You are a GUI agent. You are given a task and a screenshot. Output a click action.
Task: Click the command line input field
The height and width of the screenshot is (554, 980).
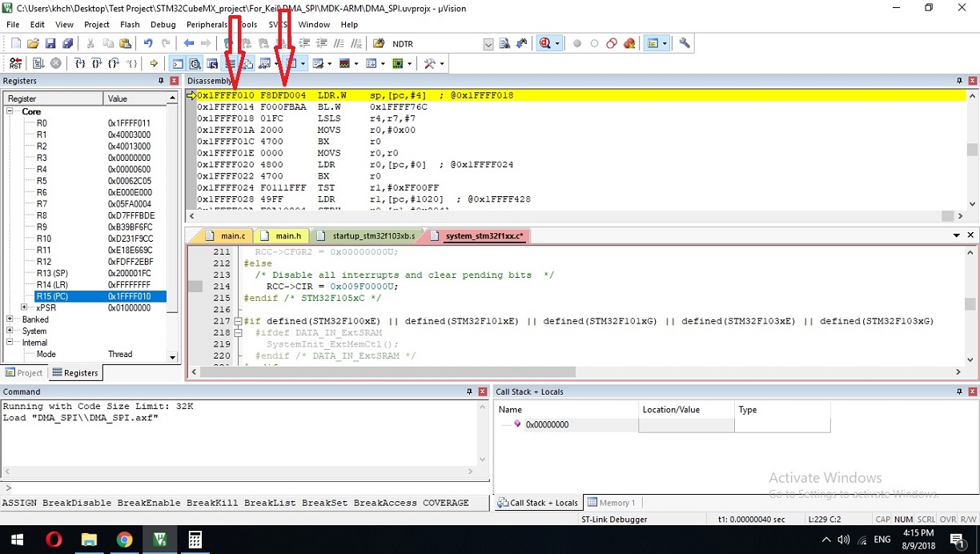[240, 488]
